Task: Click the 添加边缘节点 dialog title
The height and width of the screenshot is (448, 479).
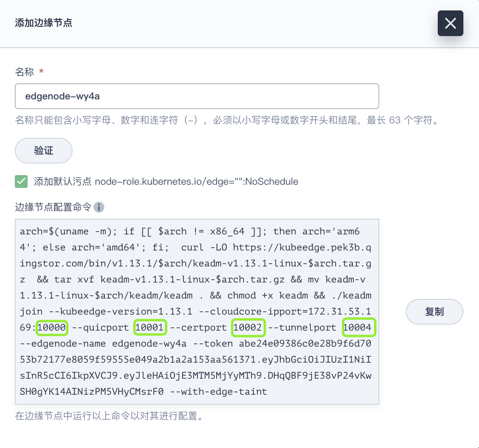Action: pyautogui.click(x=44, y=23)
